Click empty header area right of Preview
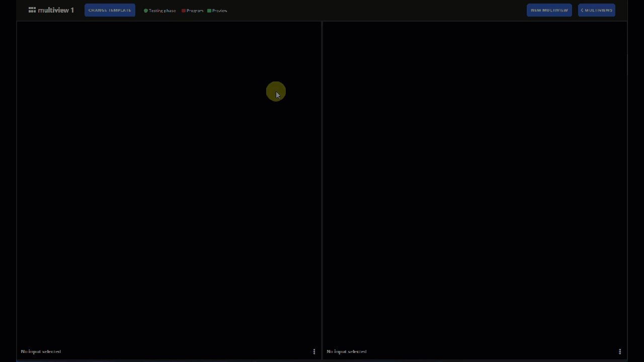 377,10
